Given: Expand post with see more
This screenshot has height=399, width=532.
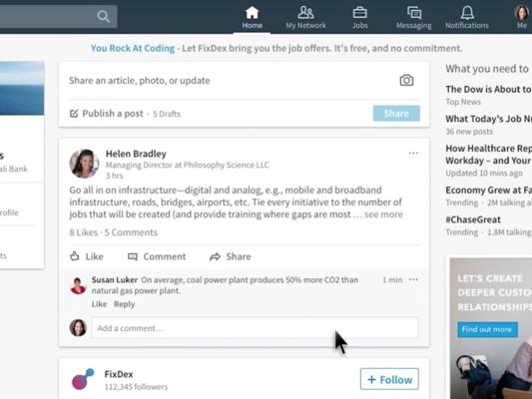Looking at the screenshot, I should pos(383,214).
